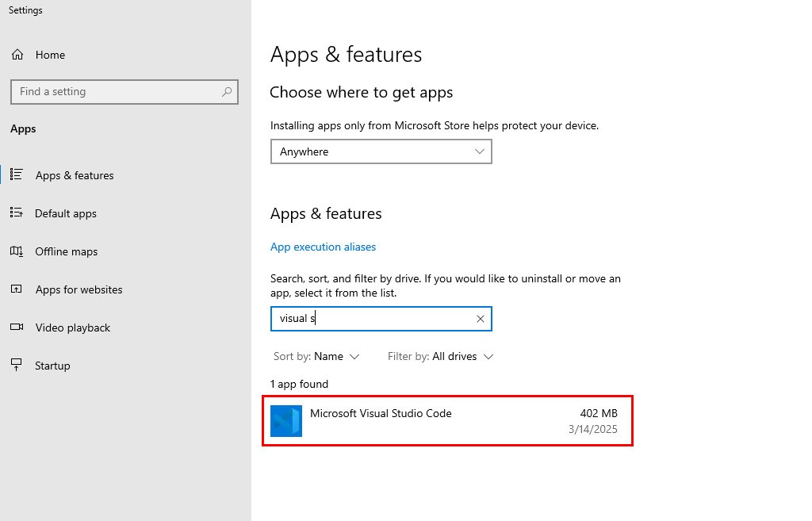The height and width of the screenshot is (521, 812).
Task: Focus the Find a setting field
Action: point(124,92)
